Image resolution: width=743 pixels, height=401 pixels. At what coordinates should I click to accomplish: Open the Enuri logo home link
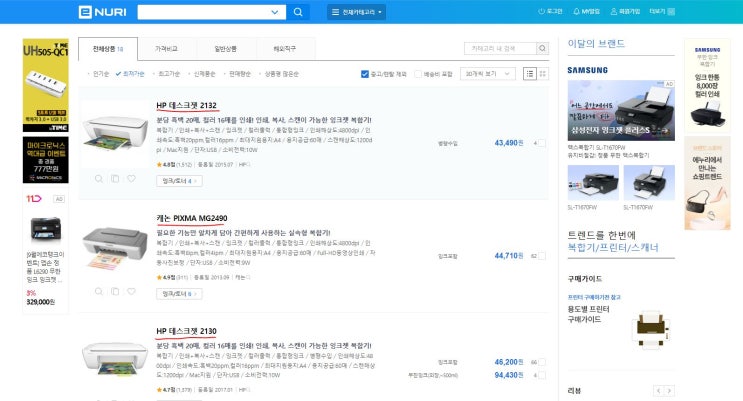(x=102, y=12)
